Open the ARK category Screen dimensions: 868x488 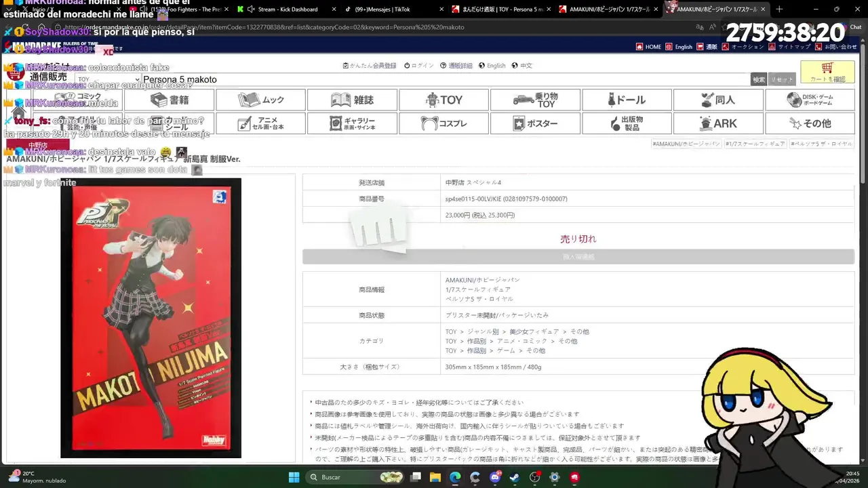coord(718,123)
